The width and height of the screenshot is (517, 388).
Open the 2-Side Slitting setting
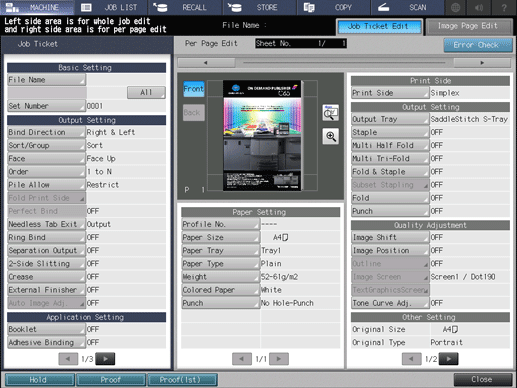click(x=46, y=264)
